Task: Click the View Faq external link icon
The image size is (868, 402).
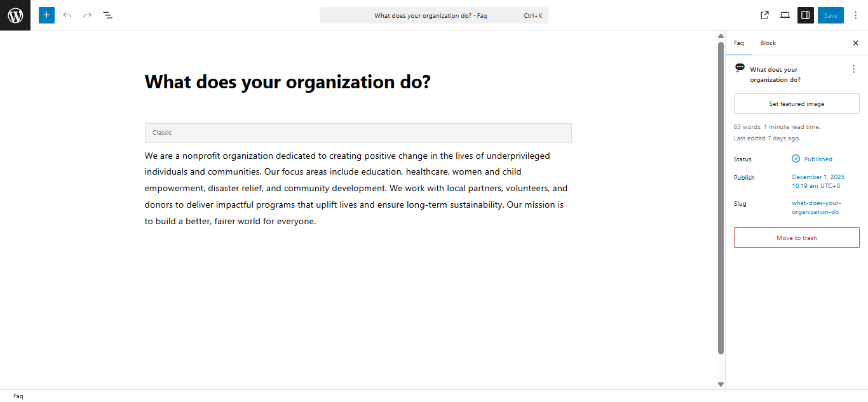Action: 764,15
